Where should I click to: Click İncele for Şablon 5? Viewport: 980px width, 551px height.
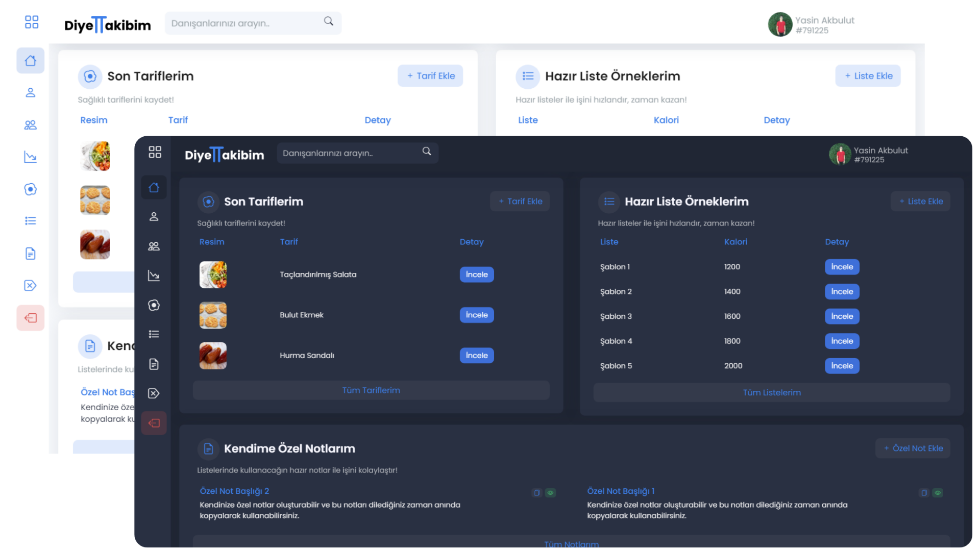point(842,366)
